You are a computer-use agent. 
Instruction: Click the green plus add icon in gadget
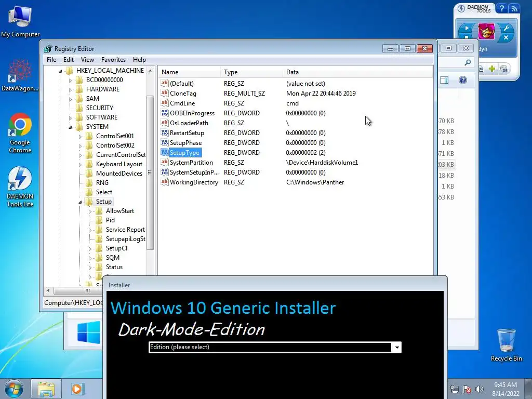(492, 69)
